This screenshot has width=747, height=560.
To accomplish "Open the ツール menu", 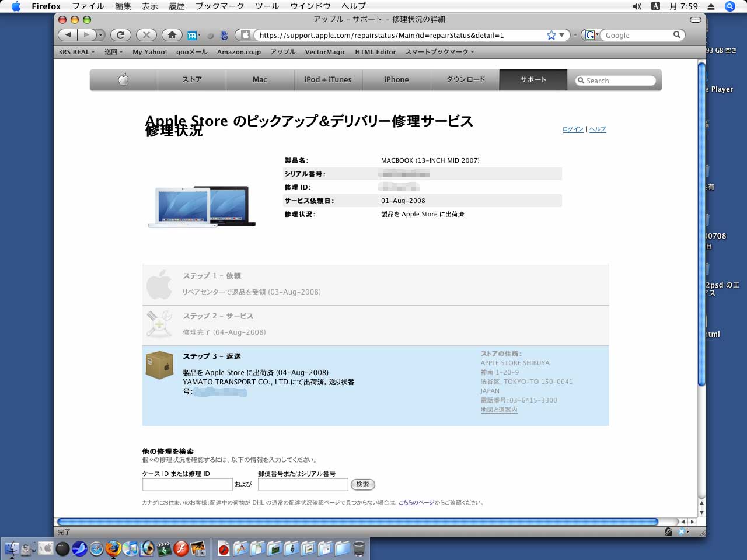I will pos(267,6).
